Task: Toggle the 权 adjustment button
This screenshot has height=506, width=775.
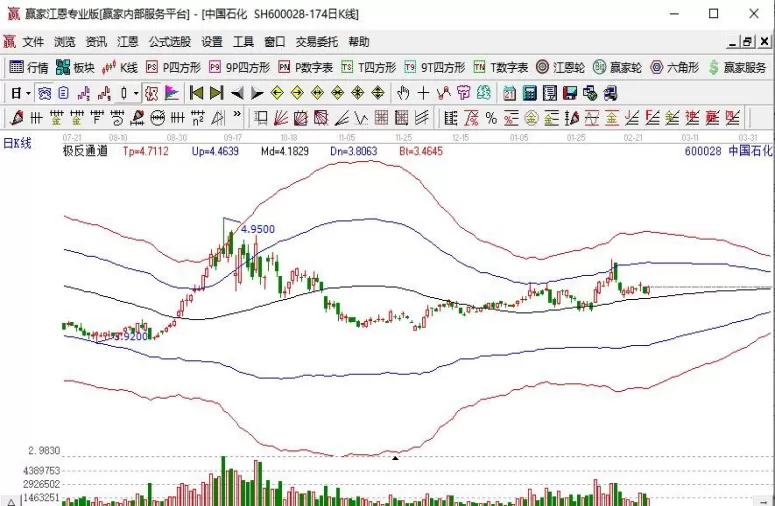Action: [152, 93]
